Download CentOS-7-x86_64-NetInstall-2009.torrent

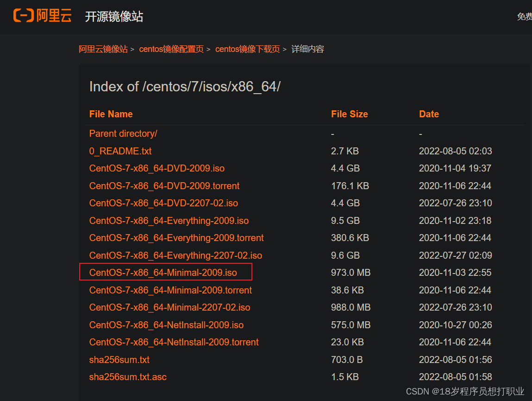(174, 342)
